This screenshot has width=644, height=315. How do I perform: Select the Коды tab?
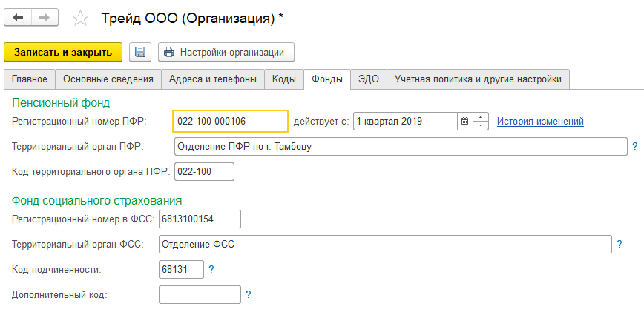point(284,79)
